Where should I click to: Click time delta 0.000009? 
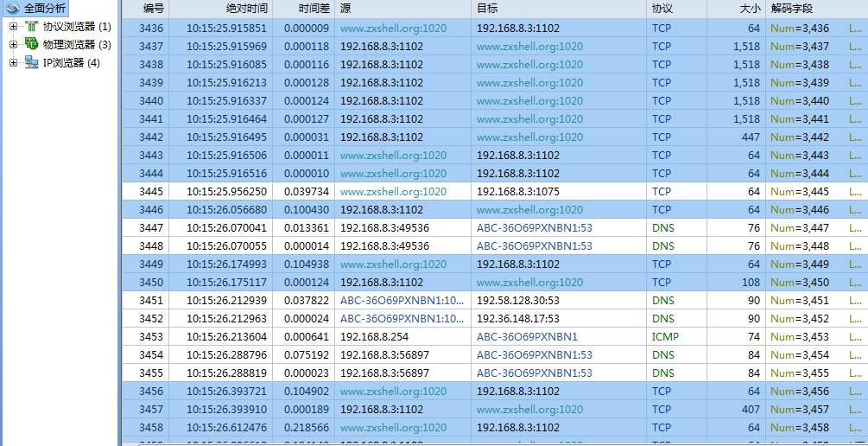pyautogui.click(x=307, y=29)
